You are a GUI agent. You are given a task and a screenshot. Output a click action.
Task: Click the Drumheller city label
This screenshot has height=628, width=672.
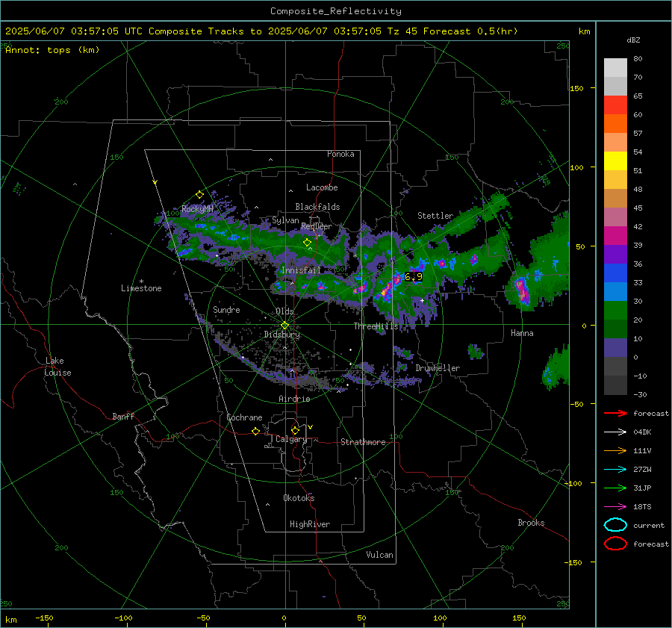point(438,368)
